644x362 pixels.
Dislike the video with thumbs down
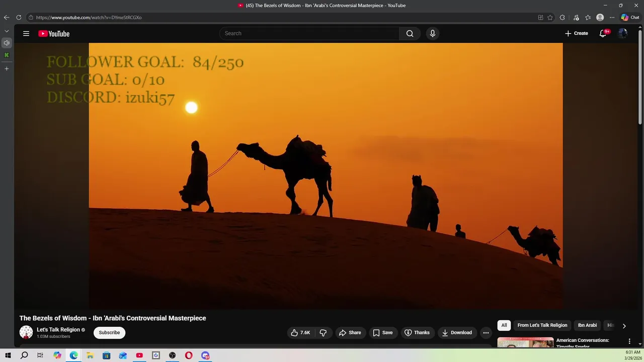(323, 333)
